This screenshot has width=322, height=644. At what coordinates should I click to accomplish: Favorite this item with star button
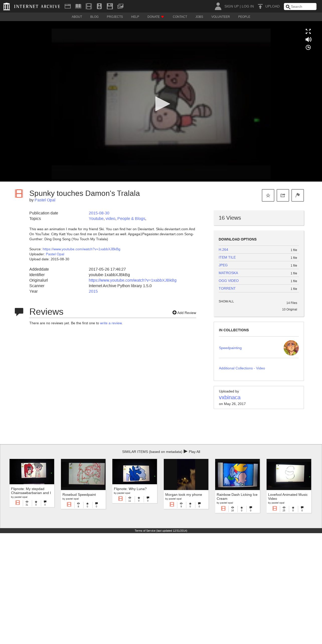268,195
